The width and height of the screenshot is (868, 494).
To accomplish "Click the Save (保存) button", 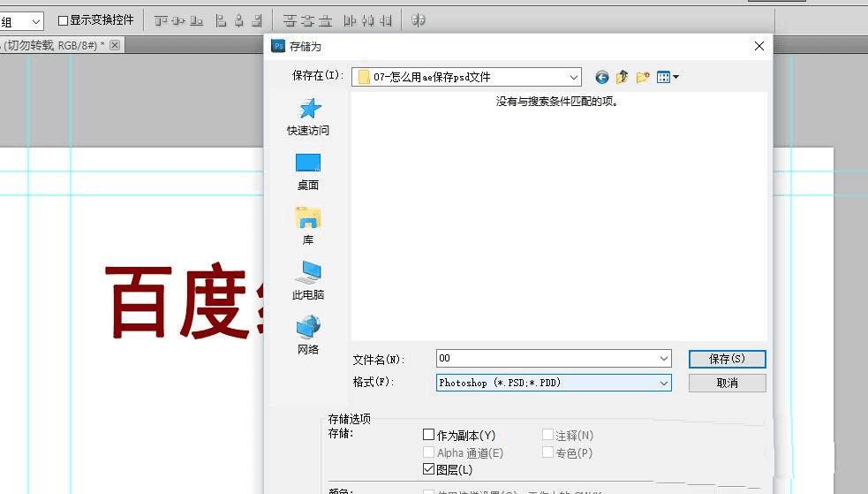I will 728,359.
